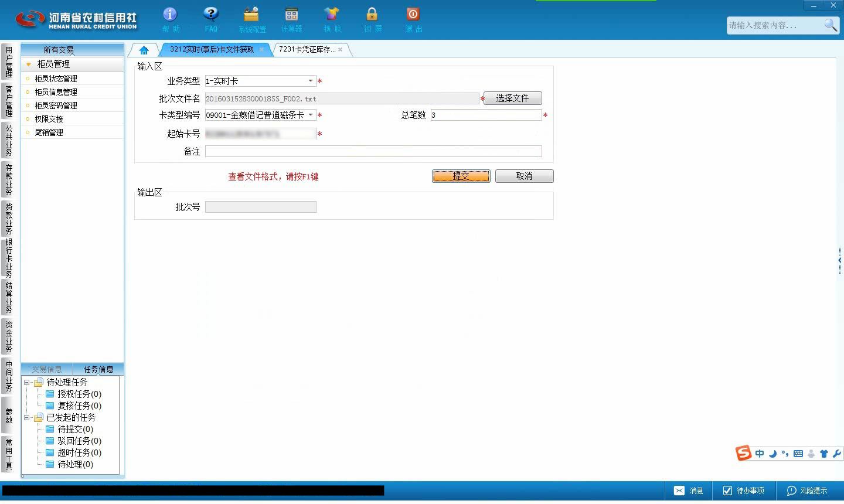The width and height of the screenshot is (844, 504).
Task: Click the search magnifier icon
Action: [x=831, y=25]
